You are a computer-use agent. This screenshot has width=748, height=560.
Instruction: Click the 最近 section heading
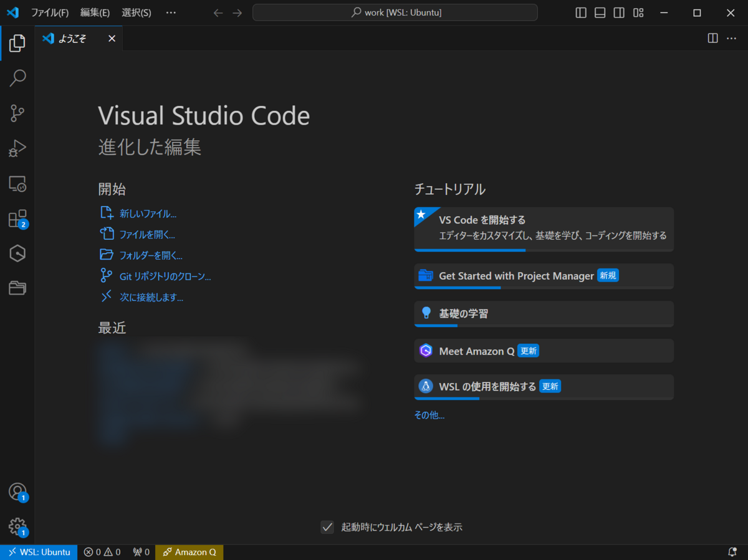pyautogui.click(x=112, y=328)
